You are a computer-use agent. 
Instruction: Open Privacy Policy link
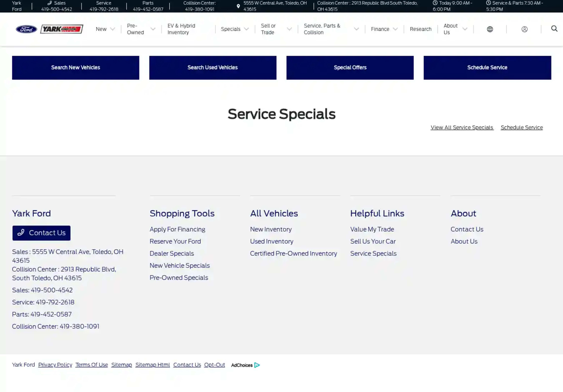(x=55, y=365)
